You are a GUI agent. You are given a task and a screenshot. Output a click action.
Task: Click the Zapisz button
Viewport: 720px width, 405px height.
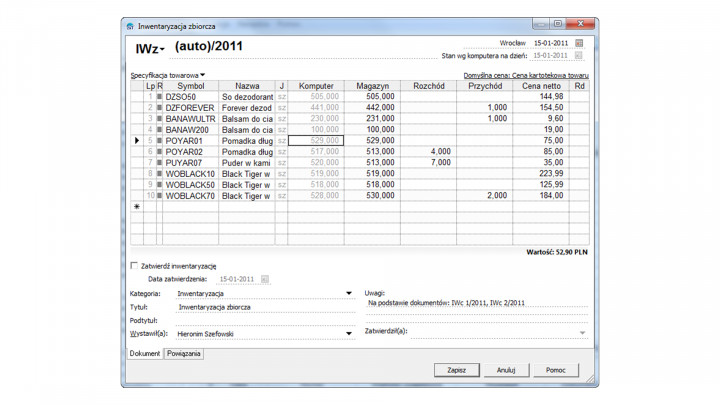point(457,370)
